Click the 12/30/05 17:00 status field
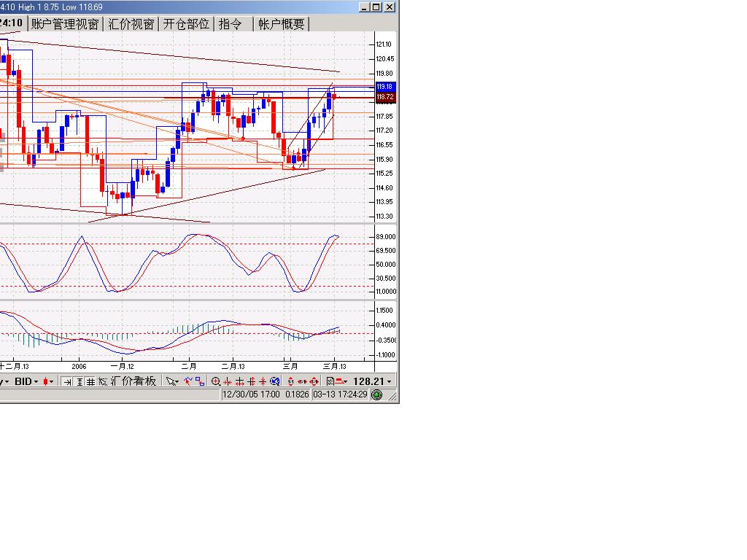The width and height of the screenshot is (747, 560). pyautogui.click(x=251, y=394)
